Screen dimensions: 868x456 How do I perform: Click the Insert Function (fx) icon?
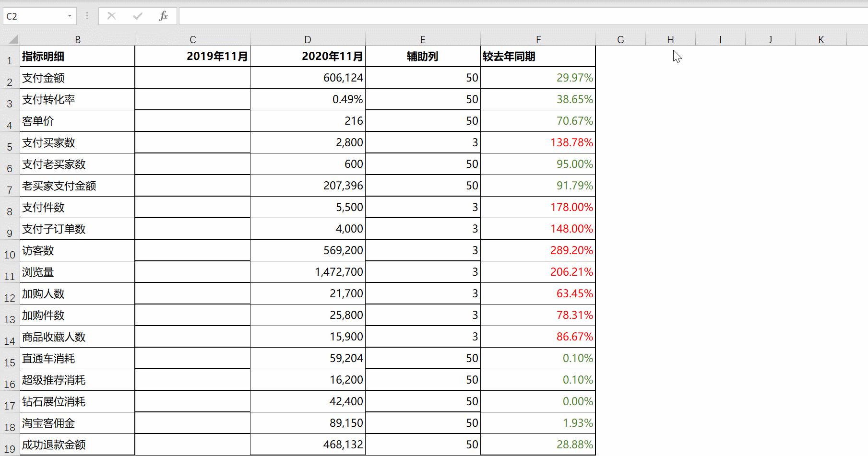(164, 16)
